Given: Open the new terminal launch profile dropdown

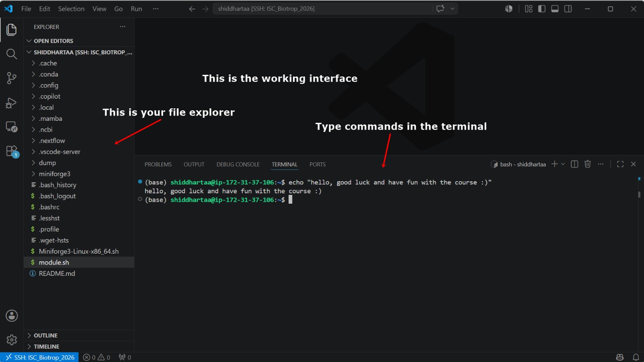Looking at the screenshot, I should tap(563, 164).
